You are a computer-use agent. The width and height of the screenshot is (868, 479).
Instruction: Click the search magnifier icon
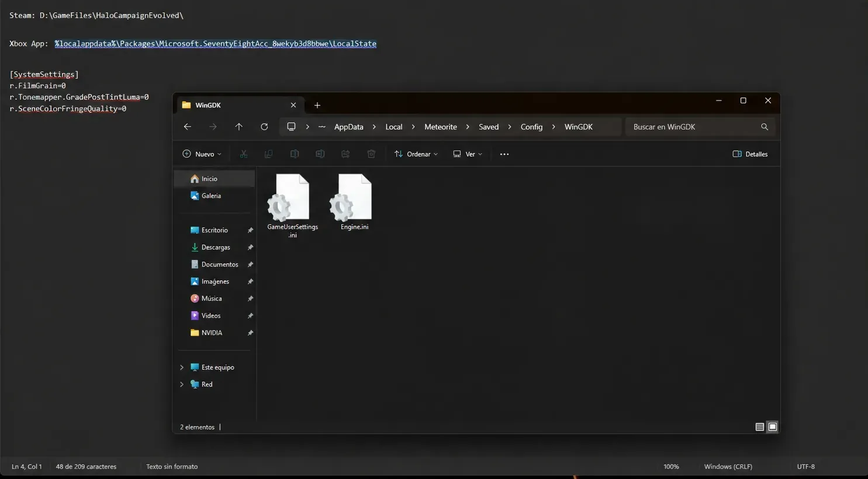(765, 127)
